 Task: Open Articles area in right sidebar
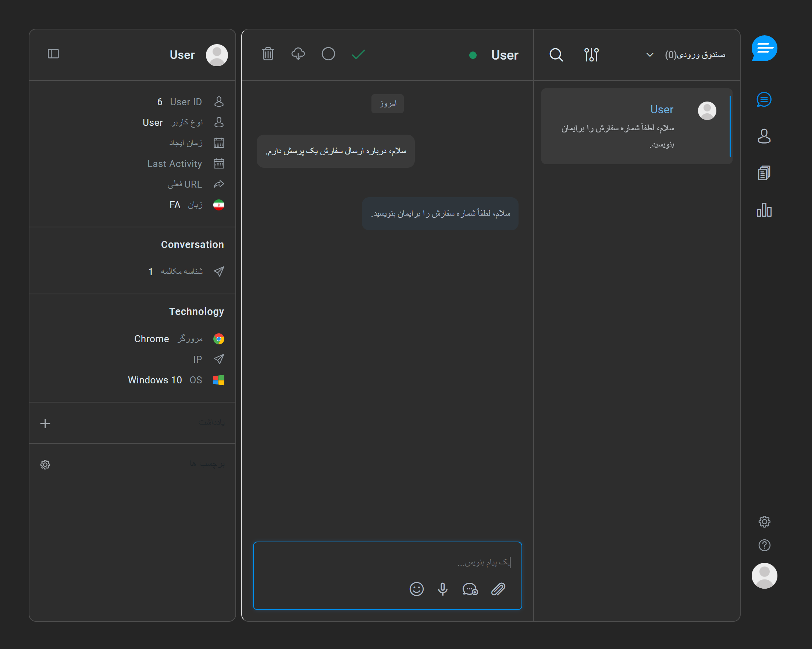[764, 173]
